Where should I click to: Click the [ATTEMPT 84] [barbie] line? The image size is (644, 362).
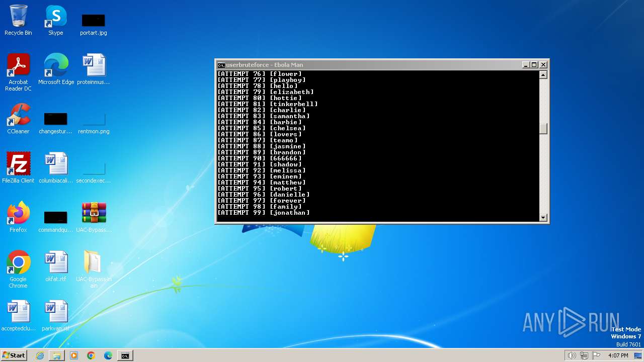coord(260,122)
